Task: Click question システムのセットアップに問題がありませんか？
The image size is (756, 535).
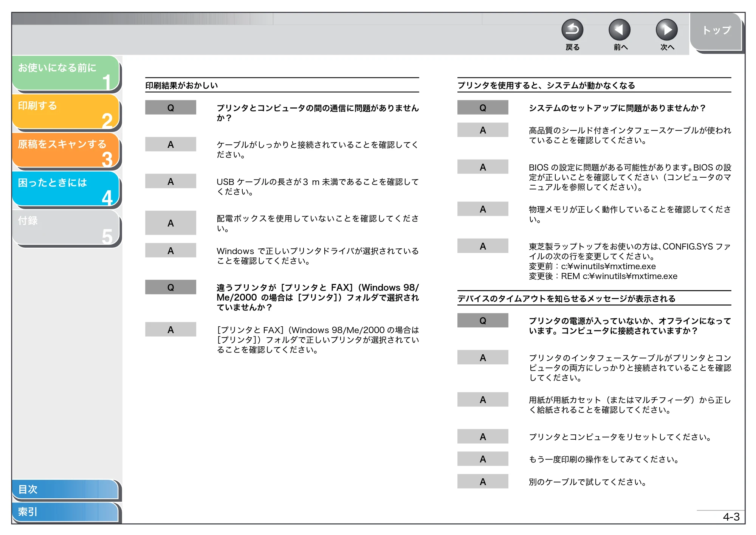Action: (617, 108)
